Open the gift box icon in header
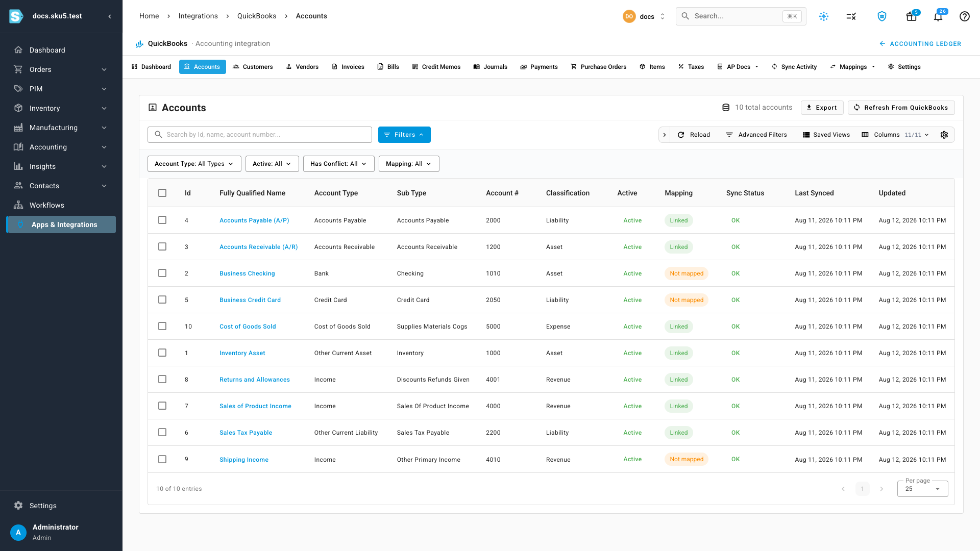Screen dimensions: 980x551 point(911,16)
